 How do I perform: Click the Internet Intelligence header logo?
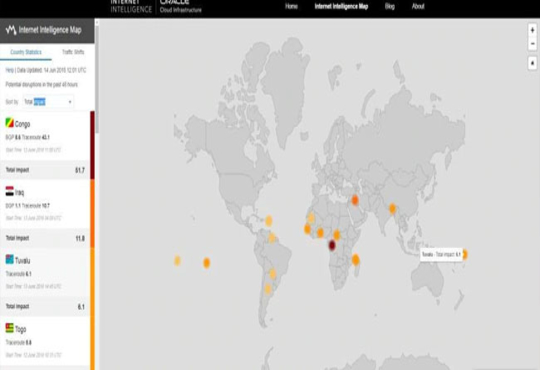131,6
